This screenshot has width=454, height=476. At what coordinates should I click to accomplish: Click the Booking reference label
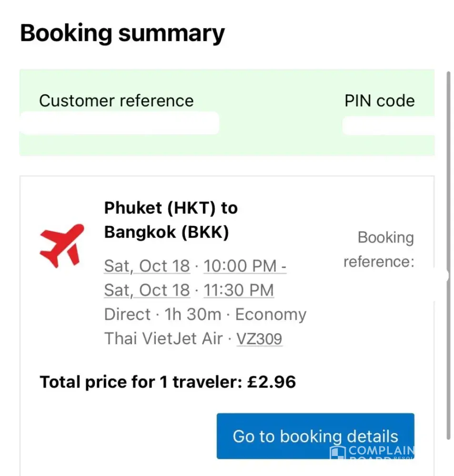[x=379, y=249]
